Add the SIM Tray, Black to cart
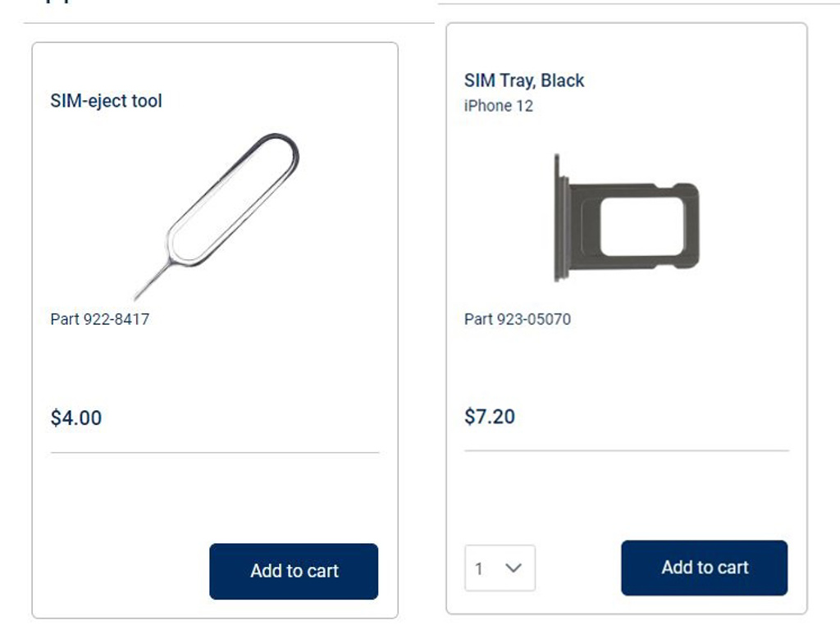840x635 pixels. pyautogui.click(x=705, y=568)
